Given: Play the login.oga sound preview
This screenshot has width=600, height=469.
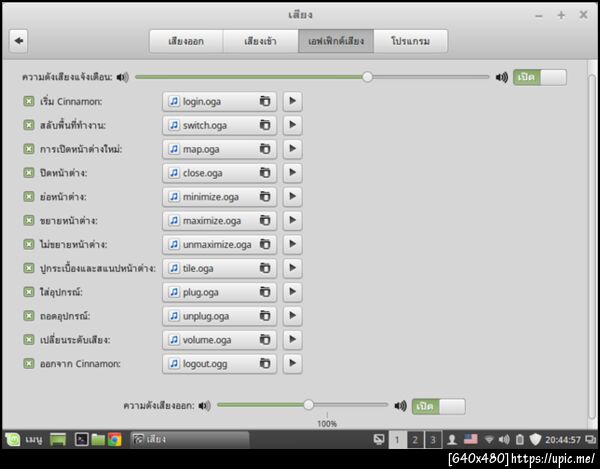Looking at the screenshot, I should [292, 101].
